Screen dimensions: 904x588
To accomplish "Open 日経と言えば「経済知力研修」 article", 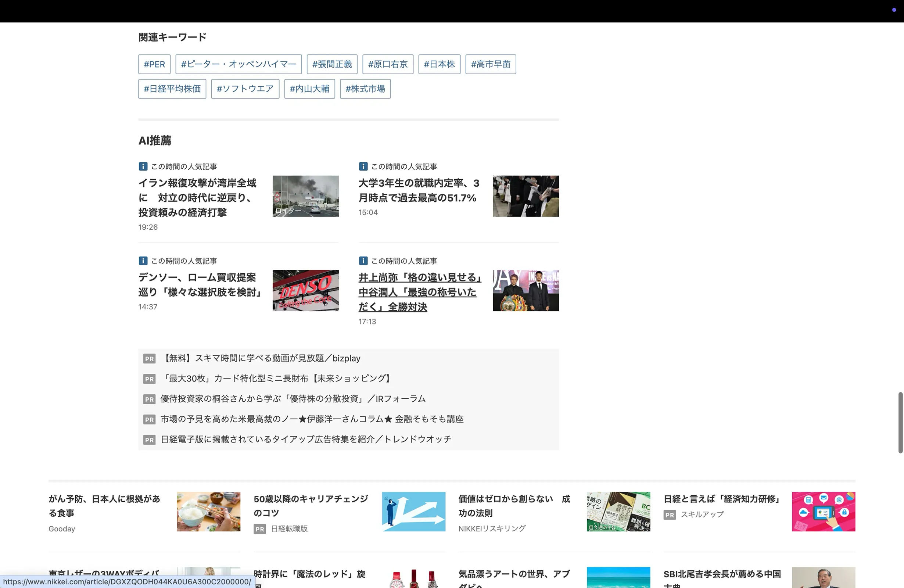I will click(721, 499).
